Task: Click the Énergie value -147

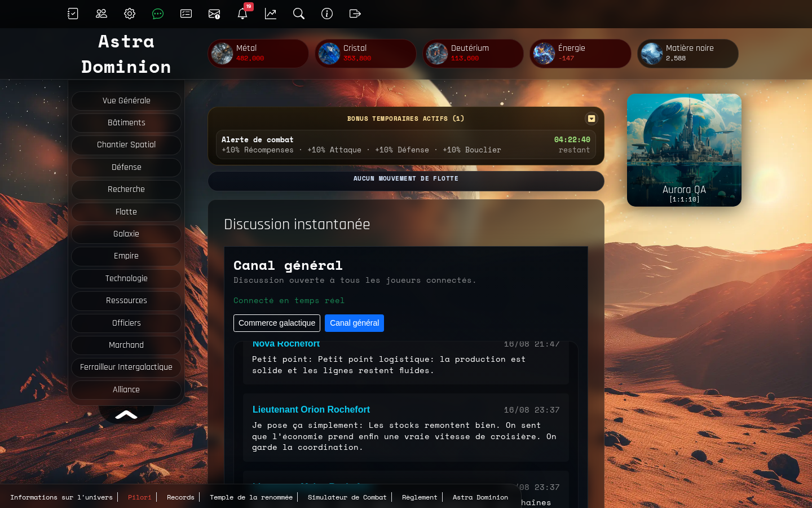Action: tap(566, 59)
